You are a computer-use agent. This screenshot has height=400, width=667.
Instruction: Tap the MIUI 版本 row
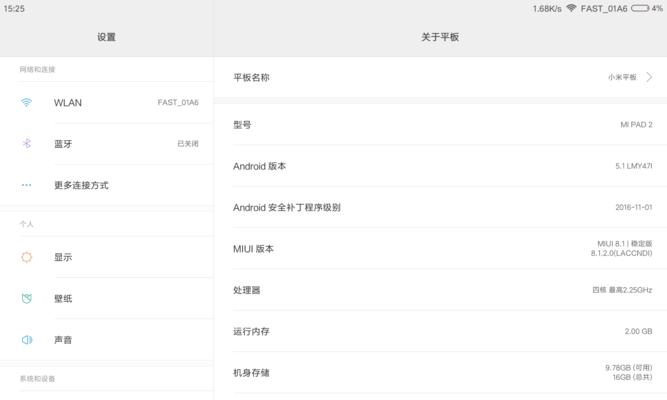point(440,249)
